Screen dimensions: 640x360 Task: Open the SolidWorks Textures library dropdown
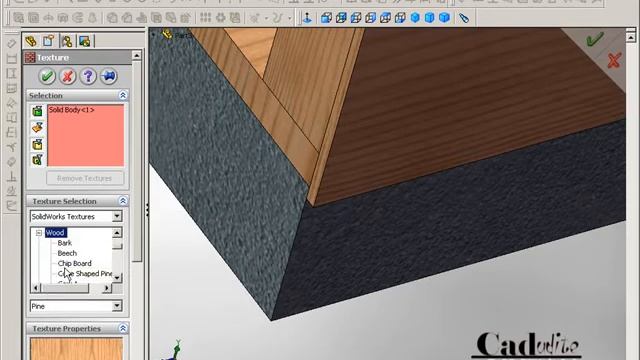pyautogui.click(x=117, y=216)
